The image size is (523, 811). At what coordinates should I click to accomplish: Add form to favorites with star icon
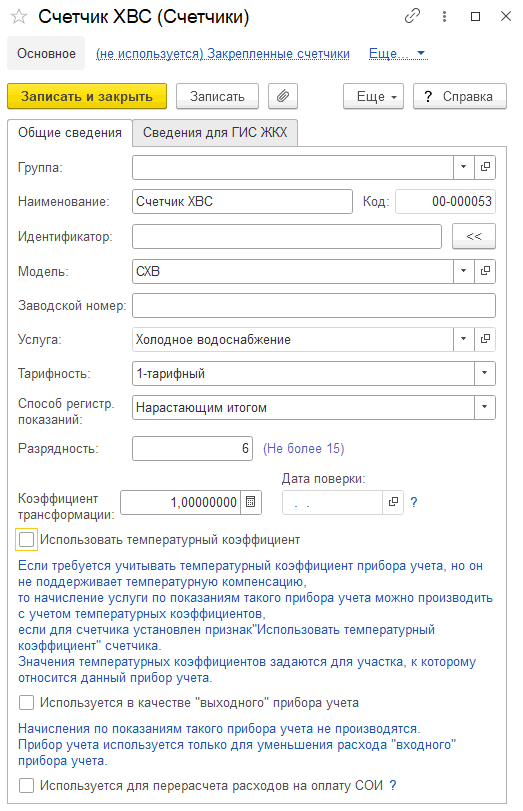(19, 17)
